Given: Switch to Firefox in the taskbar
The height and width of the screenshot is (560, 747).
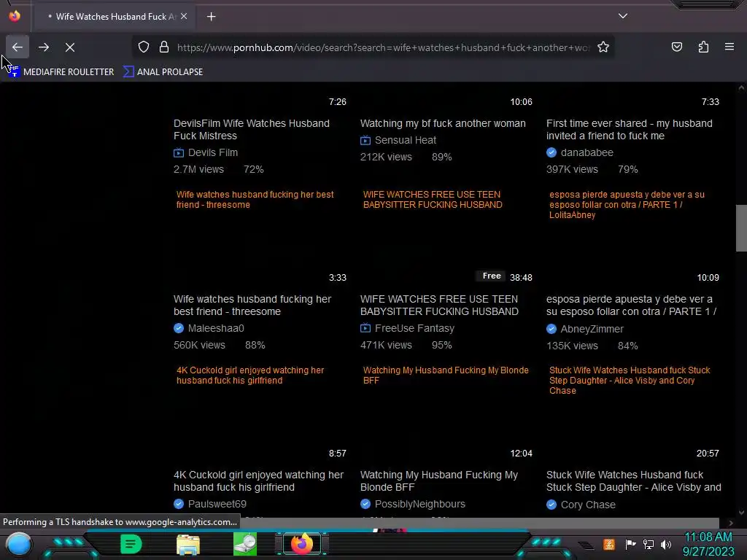Looking at the screenshot, I should pos(301,544).
